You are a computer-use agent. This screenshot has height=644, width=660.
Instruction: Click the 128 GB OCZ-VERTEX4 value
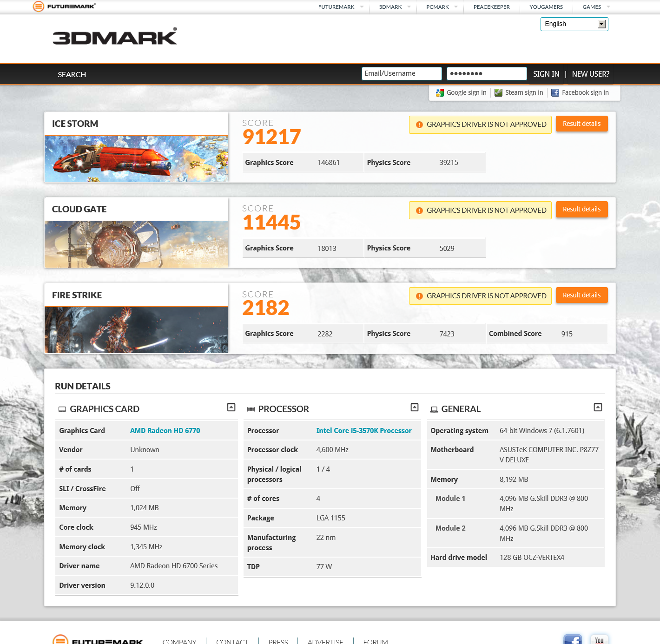pos(532,558)
